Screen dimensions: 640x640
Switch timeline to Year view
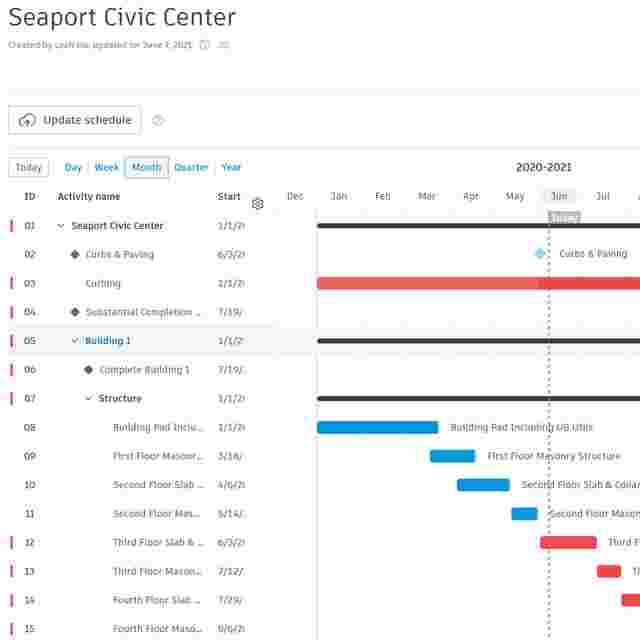231,168
